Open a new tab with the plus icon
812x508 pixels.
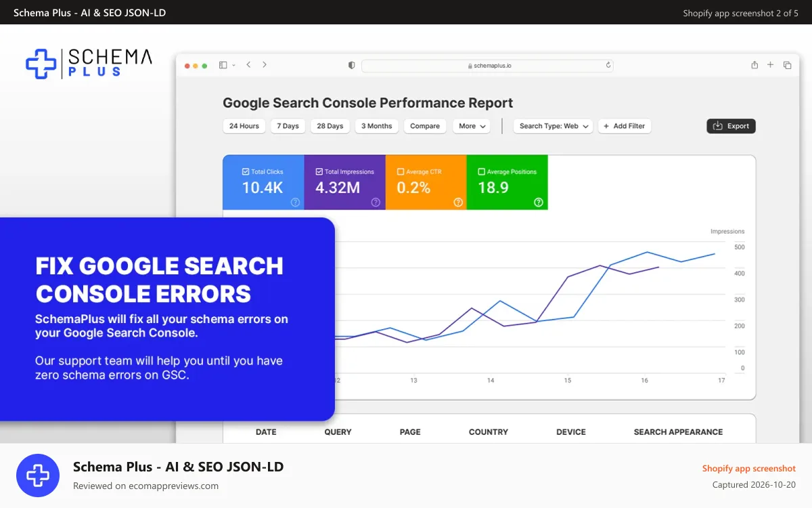point(770,65)
